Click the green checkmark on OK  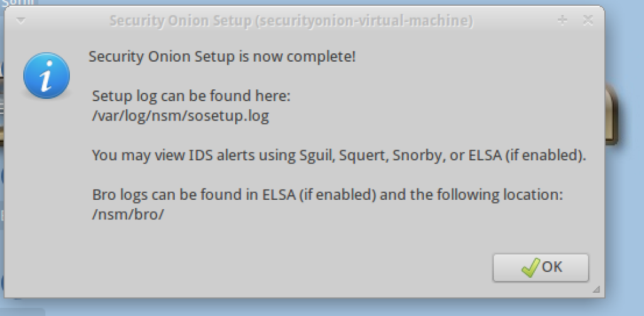pyautogui.click(x=530, y=267)
